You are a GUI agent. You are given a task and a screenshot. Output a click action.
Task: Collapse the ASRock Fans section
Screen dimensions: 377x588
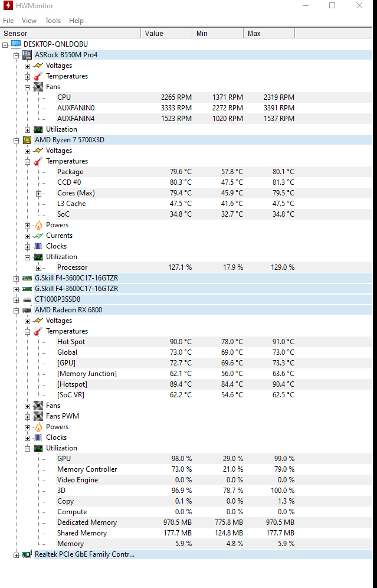pyautogui.click(x=27, y=87)
